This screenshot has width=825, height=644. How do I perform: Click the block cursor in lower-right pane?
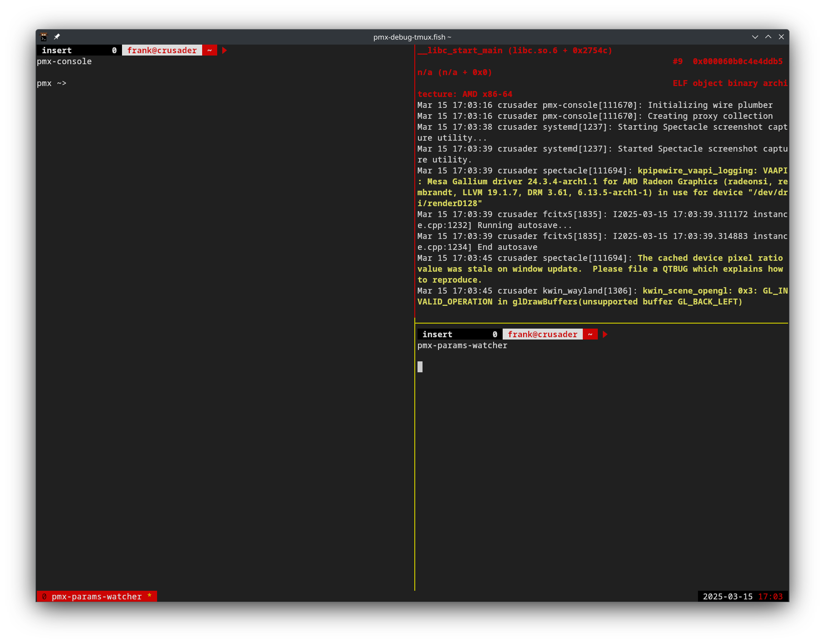[420, 367]
